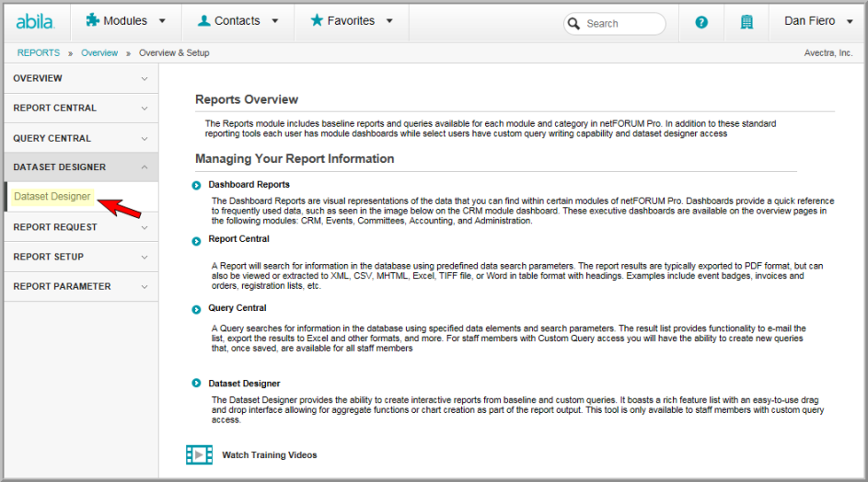
Task: Open the Query Central heading link
Action: (237, 307)
